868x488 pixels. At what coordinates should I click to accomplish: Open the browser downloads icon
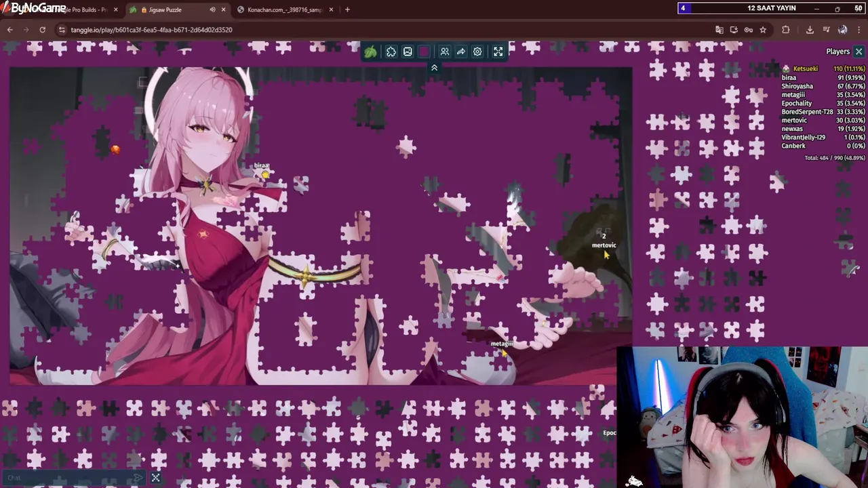[810, 30]
